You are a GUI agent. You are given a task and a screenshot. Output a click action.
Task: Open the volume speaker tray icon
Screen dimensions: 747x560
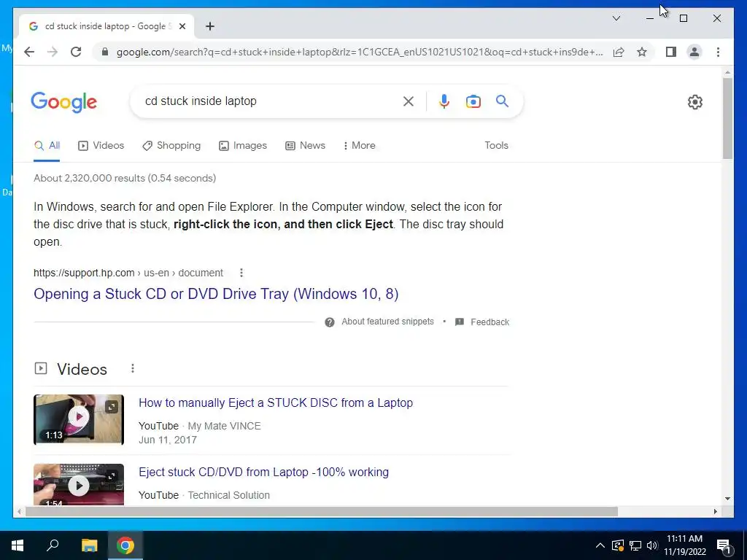[x=651, y=545]
